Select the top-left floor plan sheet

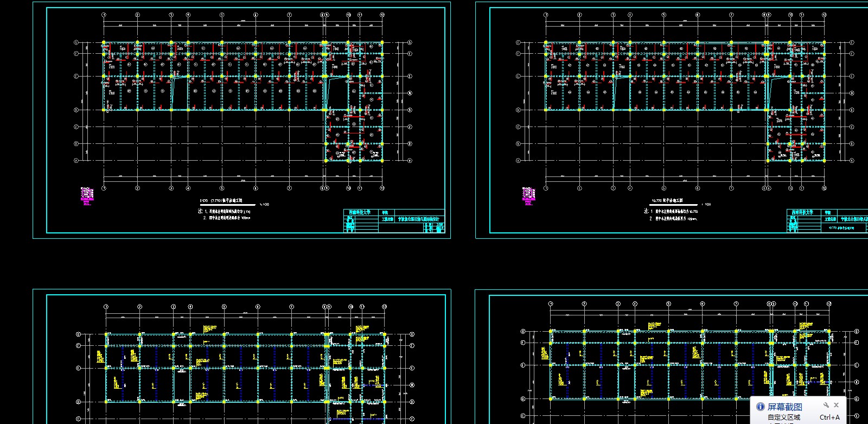pyautogui.click(x=241, y=120)
